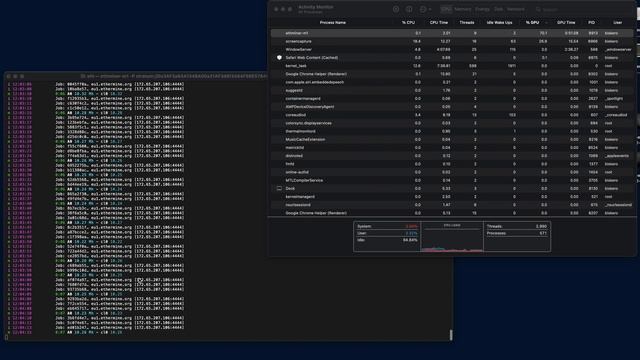This screenshot has height=360, width=640.
Task: Sort by the CPU Time column header
Action: [x=439, y=22]
